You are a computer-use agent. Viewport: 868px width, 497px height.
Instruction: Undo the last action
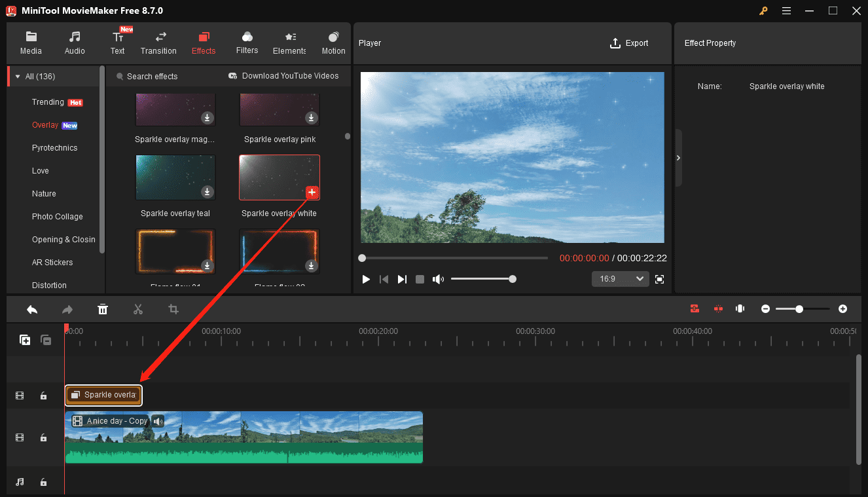tap(32, 309)
